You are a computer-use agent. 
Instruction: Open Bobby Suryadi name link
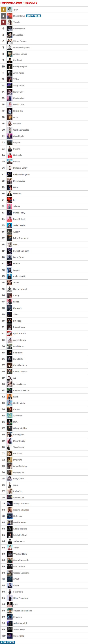coord(20,66)
